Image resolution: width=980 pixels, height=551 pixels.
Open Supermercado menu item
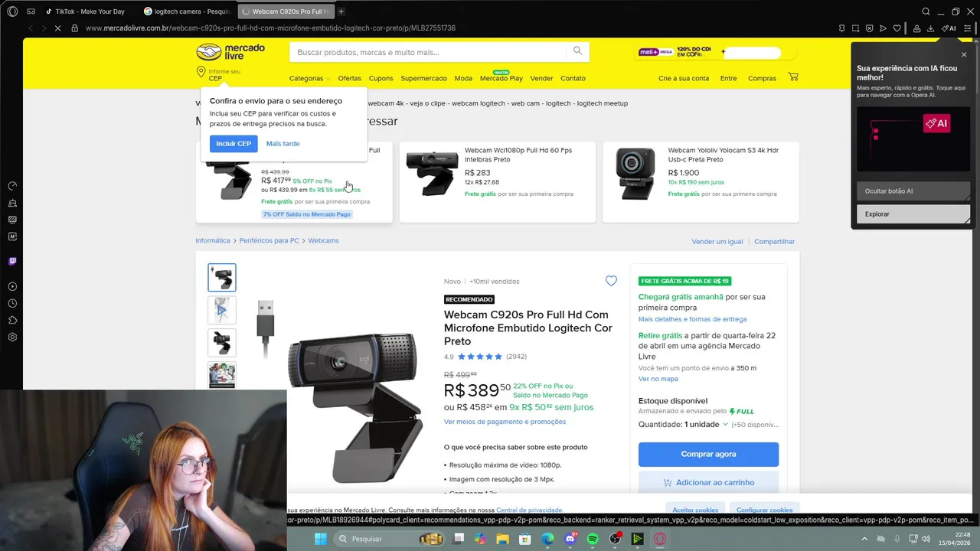click(x=423, y=78)
